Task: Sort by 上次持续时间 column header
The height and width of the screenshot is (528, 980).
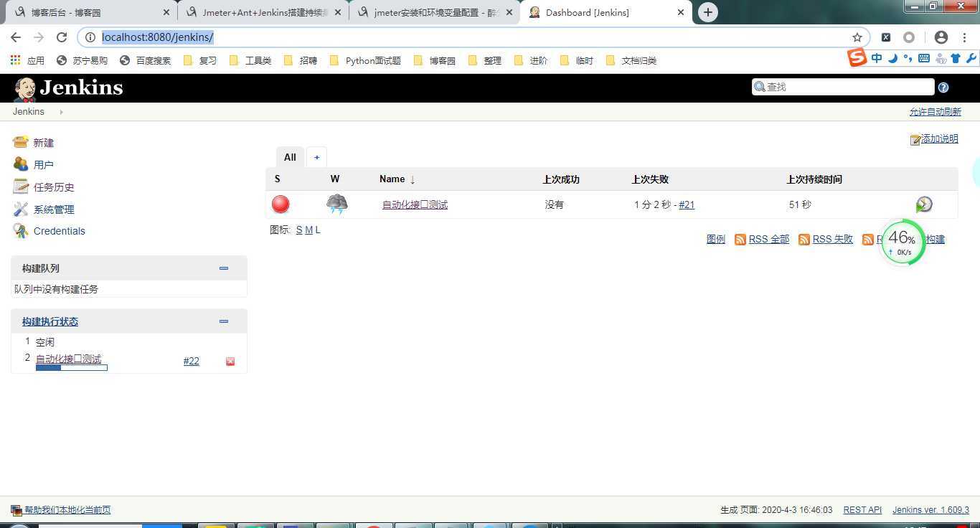Action: 814,179
